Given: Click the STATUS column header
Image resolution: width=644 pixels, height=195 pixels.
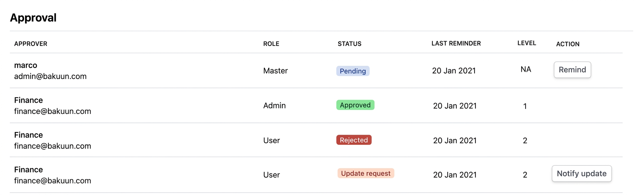Looking at the screenshot, I should pos(349,44).
